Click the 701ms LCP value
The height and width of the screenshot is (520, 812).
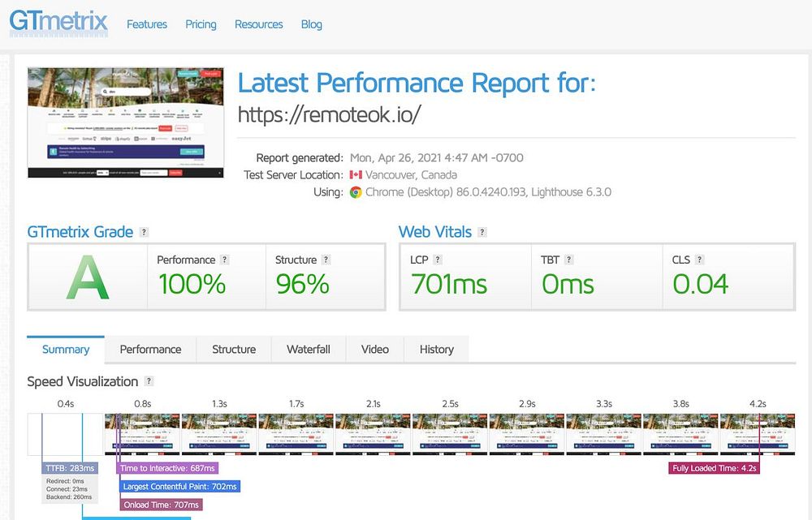(449, 285)
